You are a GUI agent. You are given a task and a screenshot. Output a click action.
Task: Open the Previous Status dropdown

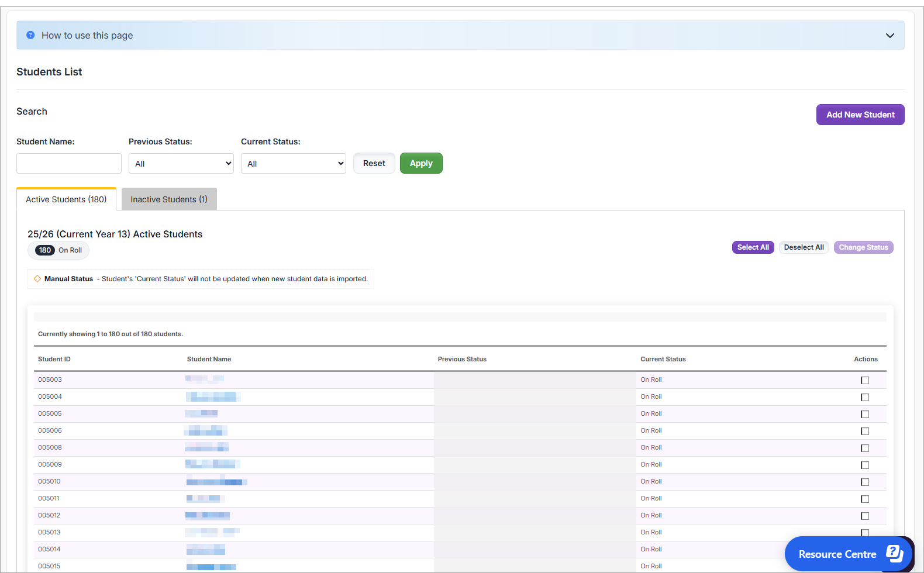coord(181,164)
